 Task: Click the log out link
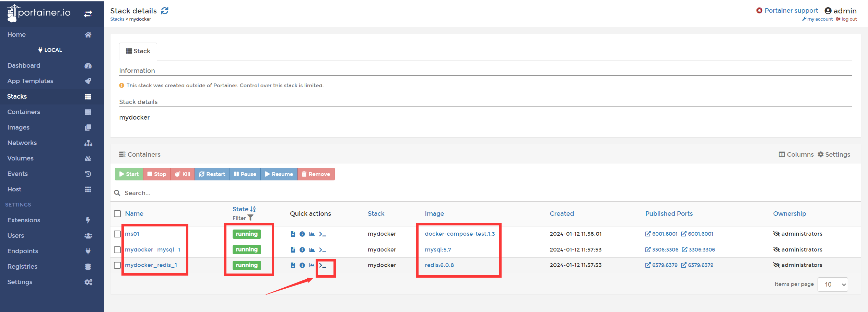point(846,19)
